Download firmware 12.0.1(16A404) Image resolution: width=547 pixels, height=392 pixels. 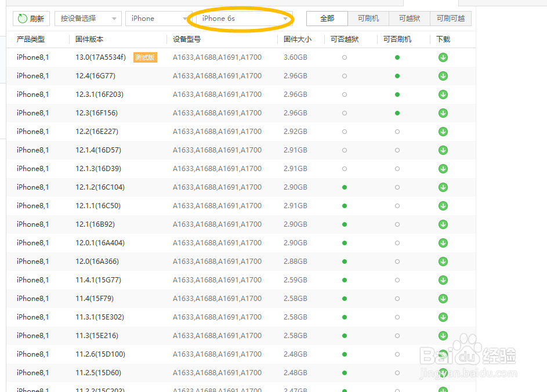443,243
